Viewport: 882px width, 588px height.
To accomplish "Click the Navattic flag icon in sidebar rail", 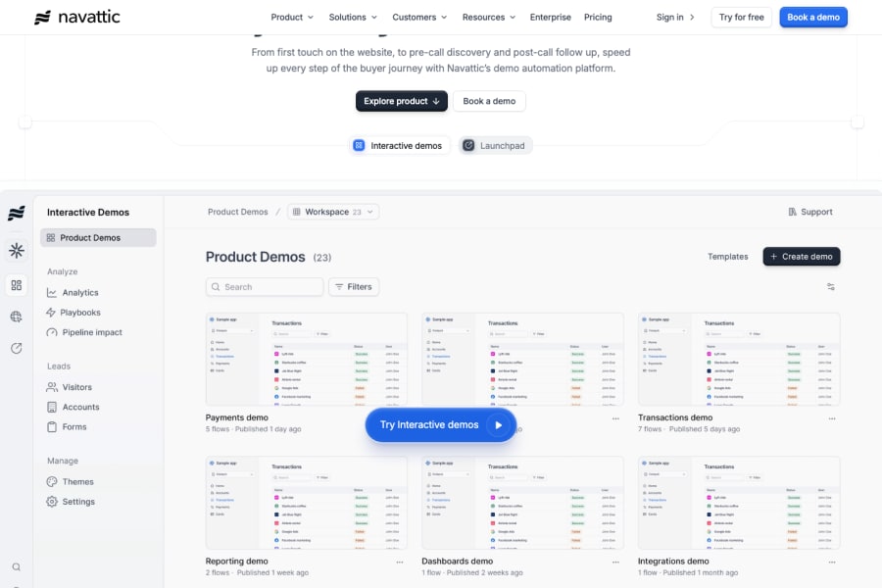I will point(17,214).
